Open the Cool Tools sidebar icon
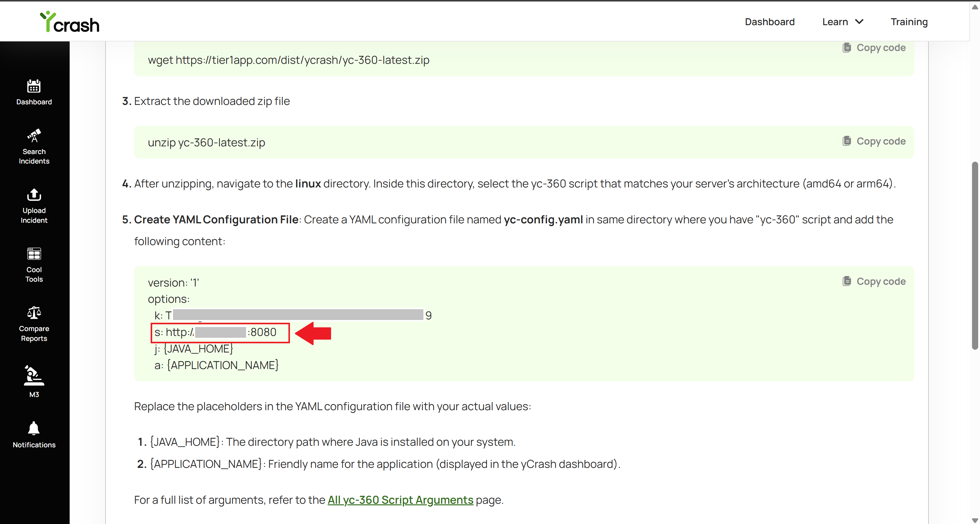980x524 pixels. (x=34, y=254)
